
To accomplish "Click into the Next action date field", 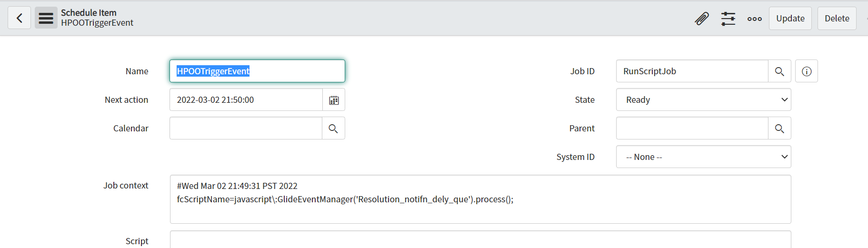I will [246, 100].
